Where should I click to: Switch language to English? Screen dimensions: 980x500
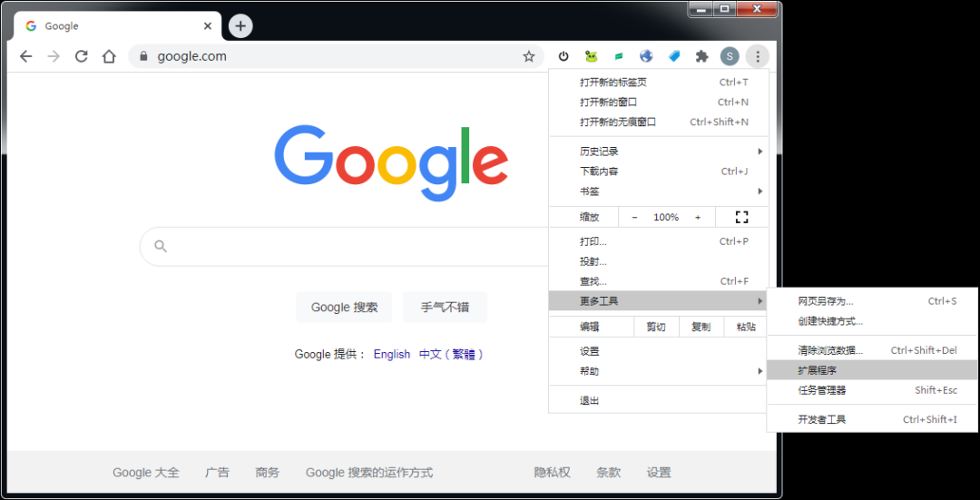[392, 355]
